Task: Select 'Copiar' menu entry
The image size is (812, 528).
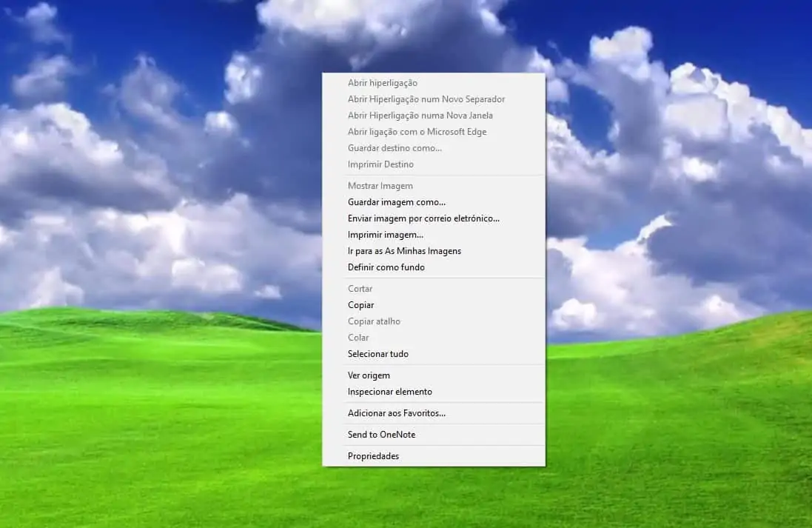Action: [434, 305]
